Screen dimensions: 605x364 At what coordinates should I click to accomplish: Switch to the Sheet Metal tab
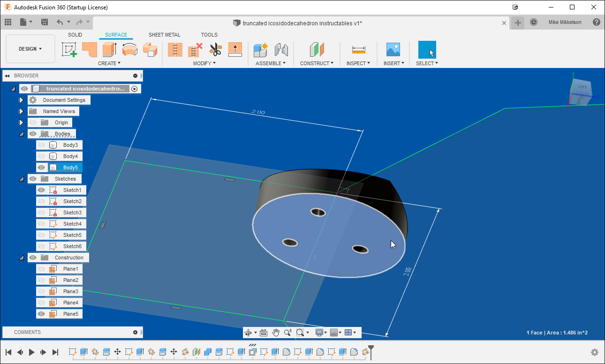pyautogui.click(x=164, y=34)
